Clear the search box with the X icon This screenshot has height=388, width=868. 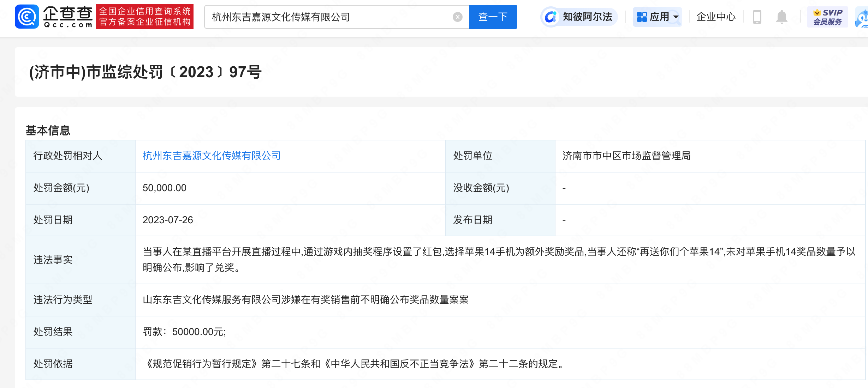coord(457,17)
